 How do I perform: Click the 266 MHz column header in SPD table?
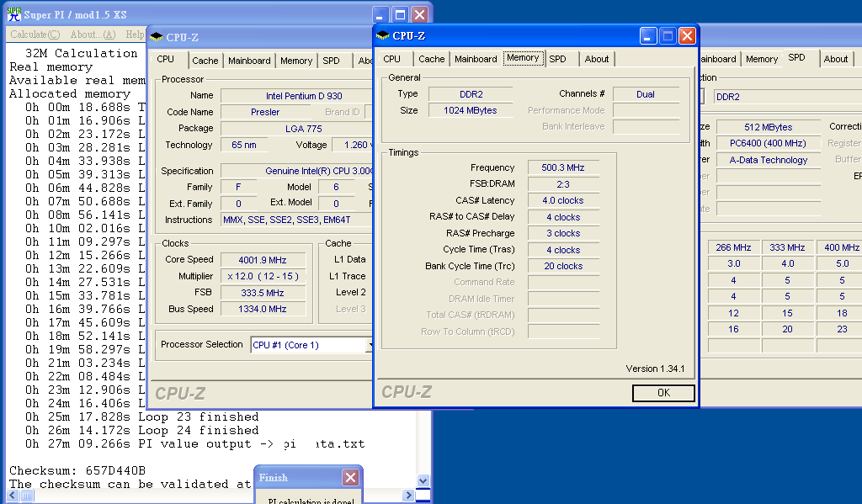point(733,247)
